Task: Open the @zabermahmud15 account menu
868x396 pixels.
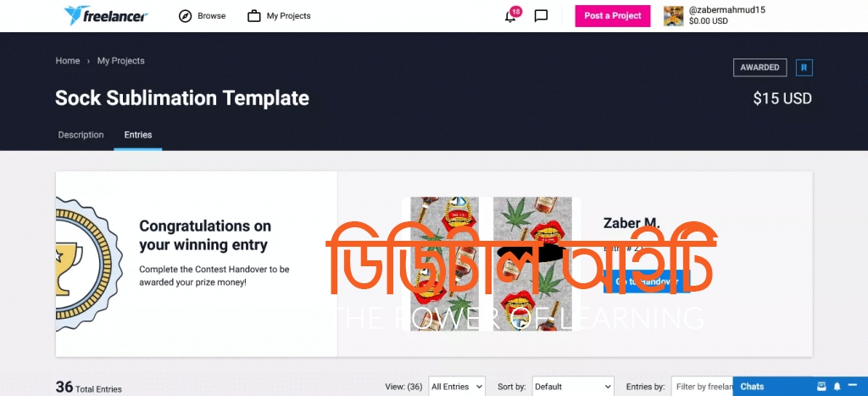Action: click(x=726, y=15)
